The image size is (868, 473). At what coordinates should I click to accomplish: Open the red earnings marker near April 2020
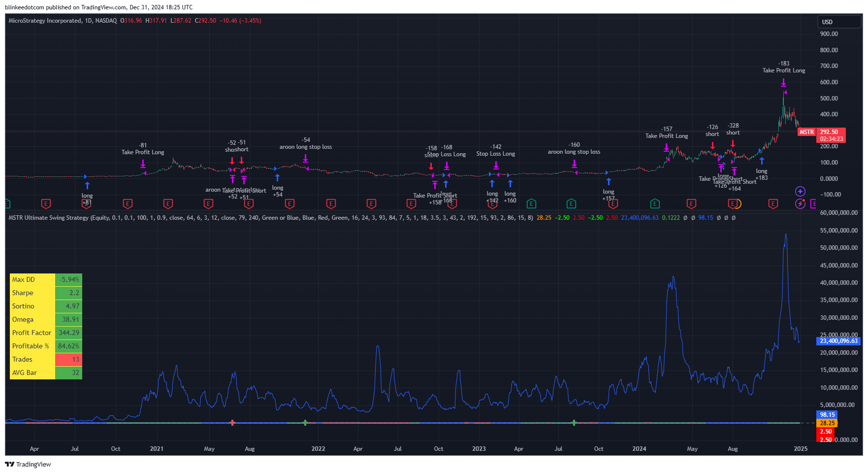pyautogui.click(x=46, y=203)
